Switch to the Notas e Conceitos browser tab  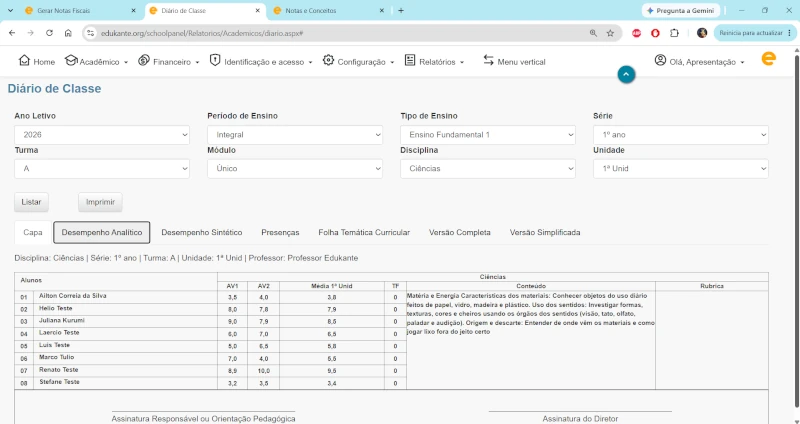click(328, 10)
